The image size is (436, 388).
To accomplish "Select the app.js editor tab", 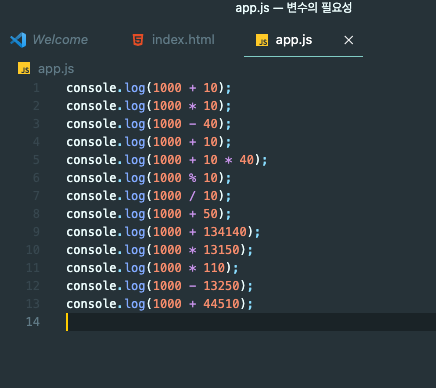I will [x=293, y=40].
